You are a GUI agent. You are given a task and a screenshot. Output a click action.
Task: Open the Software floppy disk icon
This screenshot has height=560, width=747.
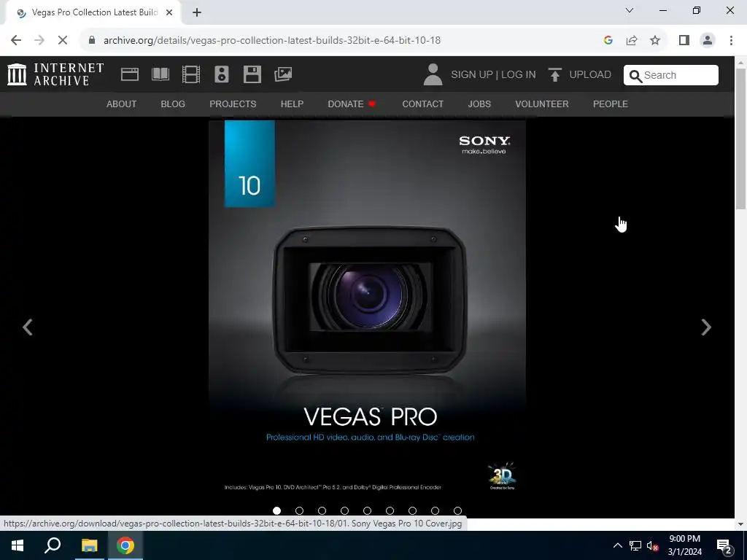tap(252, 74)
